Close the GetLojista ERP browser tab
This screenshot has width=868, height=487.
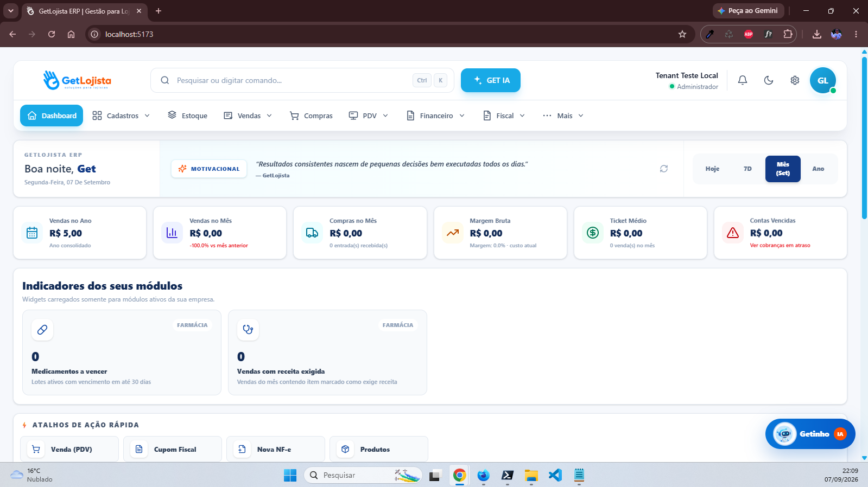[x=139, y=11]
